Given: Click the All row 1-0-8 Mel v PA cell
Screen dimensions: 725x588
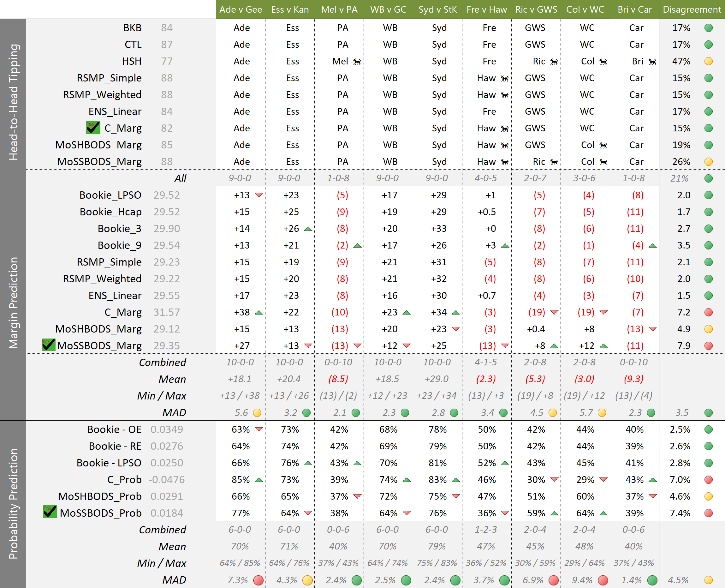Looking at the screenshot, I should (x=338, y=178).
